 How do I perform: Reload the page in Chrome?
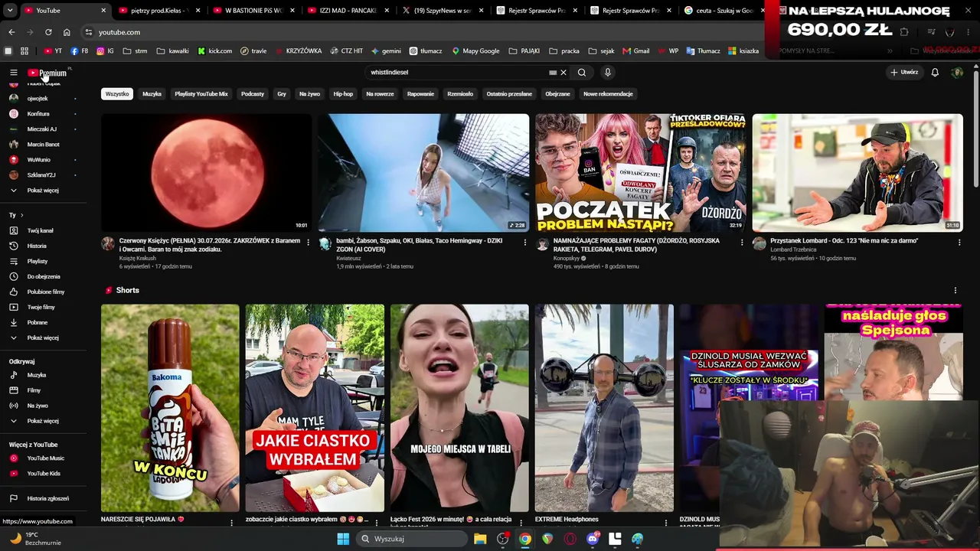[48, 32]
